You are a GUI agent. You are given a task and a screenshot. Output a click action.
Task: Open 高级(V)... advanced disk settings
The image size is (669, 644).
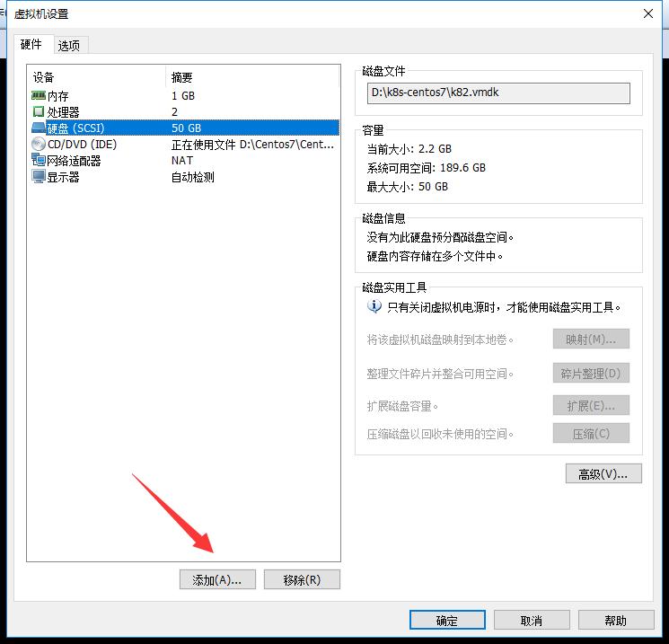[603, 473]
